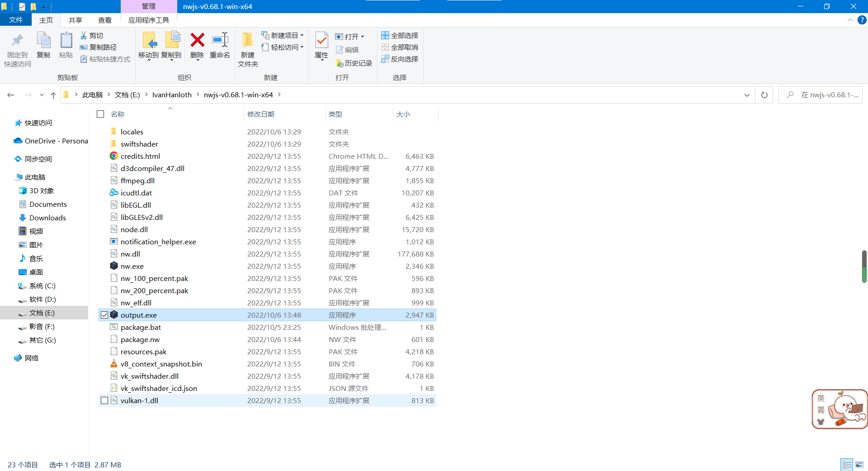Click Select All (全部选择) button

click(400, 35)
